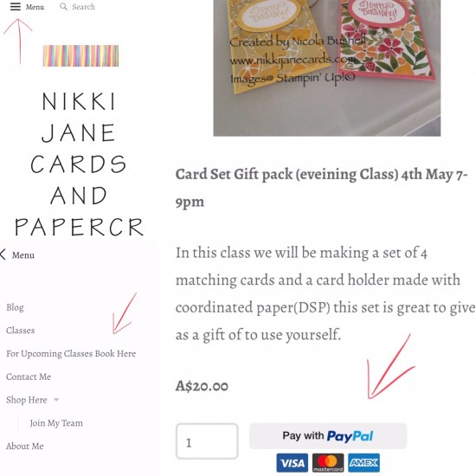Click the birthday cards product photo

(x=326, y=68)
